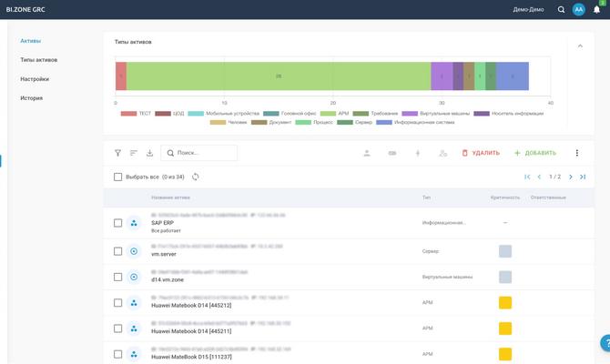
Task: Click the УДАЛИТЬ delete button
Action: 481,153
